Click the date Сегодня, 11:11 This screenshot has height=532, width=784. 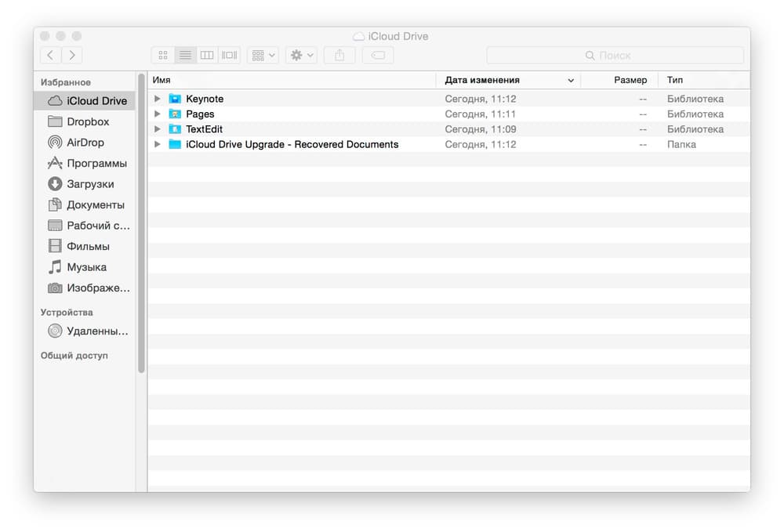(x=481, y=114)
